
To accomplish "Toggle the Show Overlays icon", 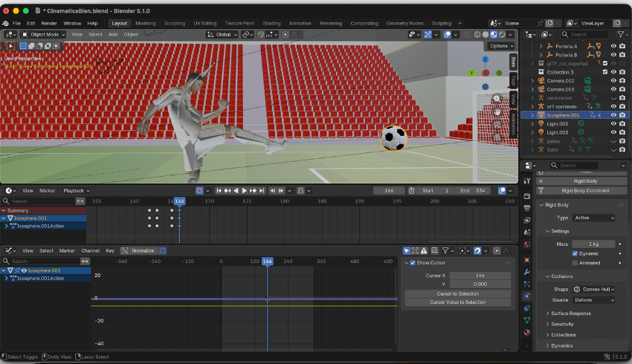I will pos(448,34).
